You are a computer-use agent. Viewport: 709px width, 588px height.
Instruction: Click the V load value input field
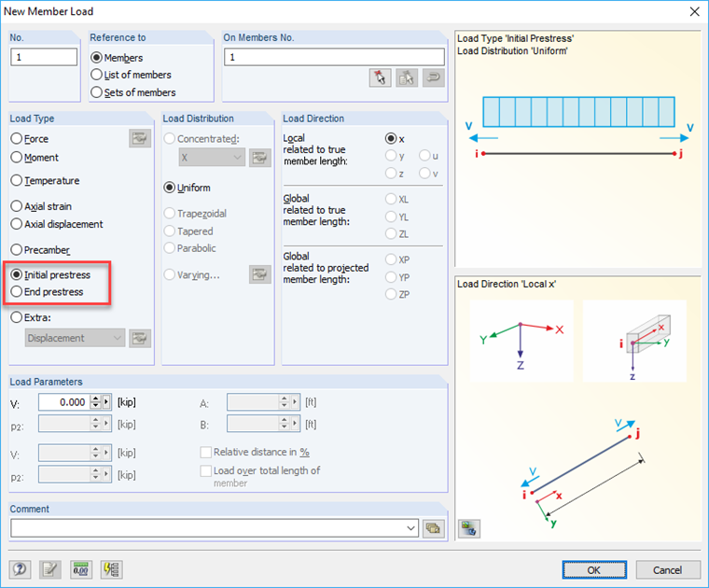tap(63, 402)
